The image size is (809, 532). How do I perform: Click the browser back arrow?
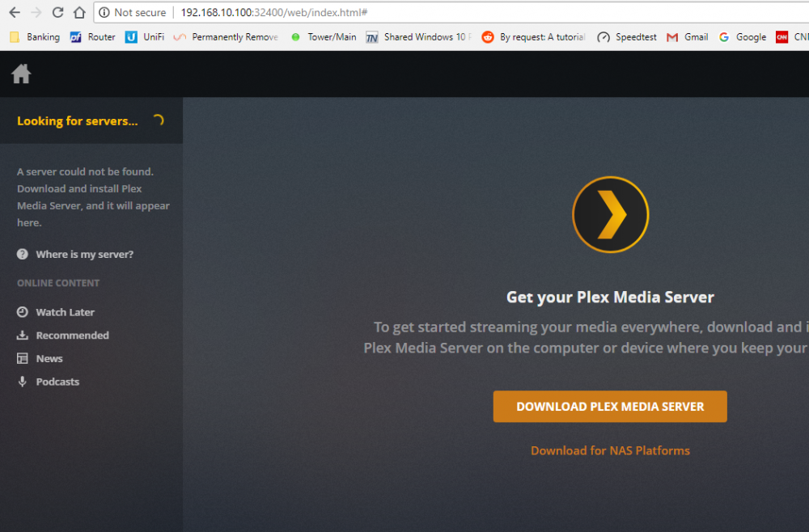coord(15,12)
